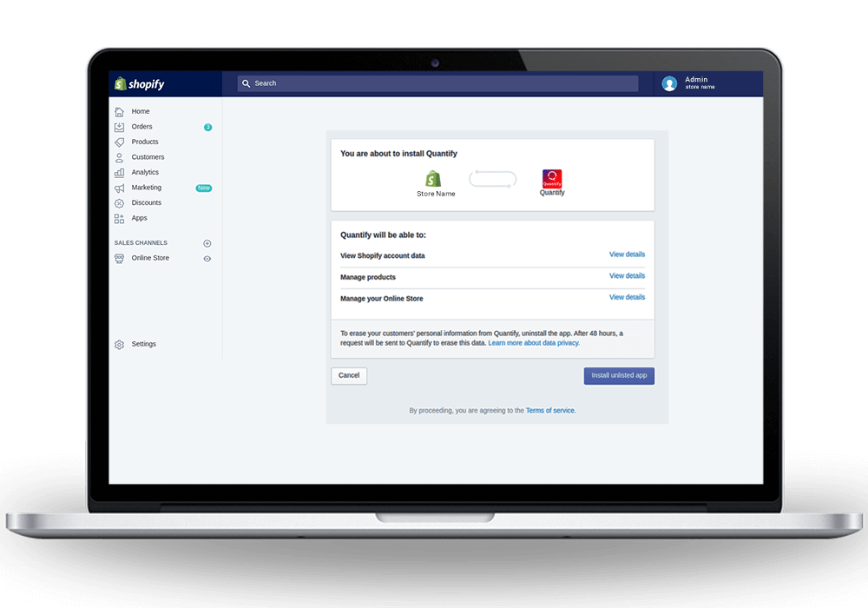View details for Manage your Online Store
The height and width of the screenshot is (608, 868).
[628, 297]
